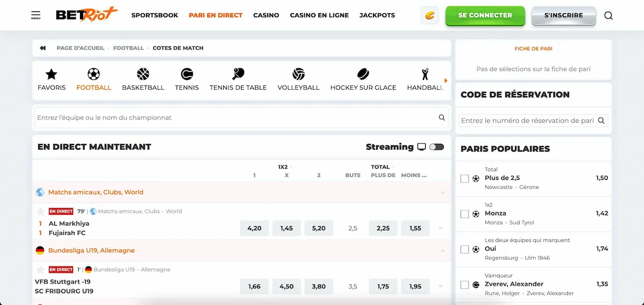
Task: Click the double-arrow back icon in breadcrumb
Action: point(43,48)
